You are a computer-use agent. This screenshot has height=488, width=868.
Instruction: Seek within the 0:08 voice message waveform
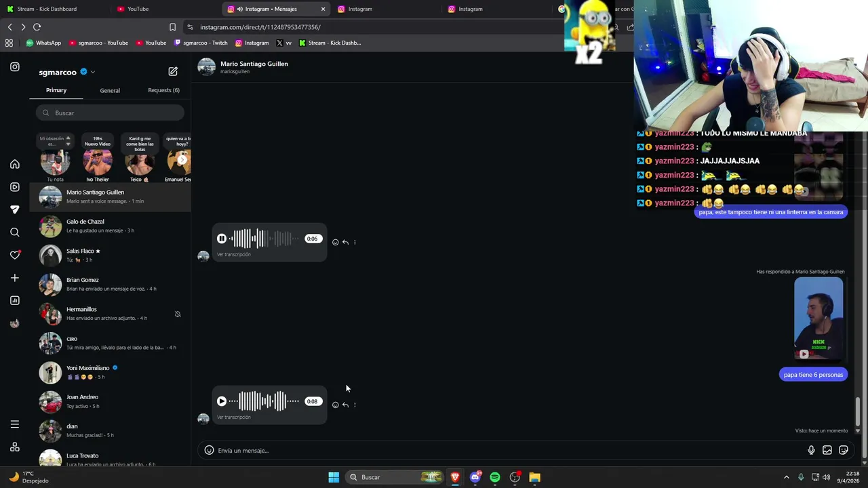pyautogui.click(x=264, y=401)
